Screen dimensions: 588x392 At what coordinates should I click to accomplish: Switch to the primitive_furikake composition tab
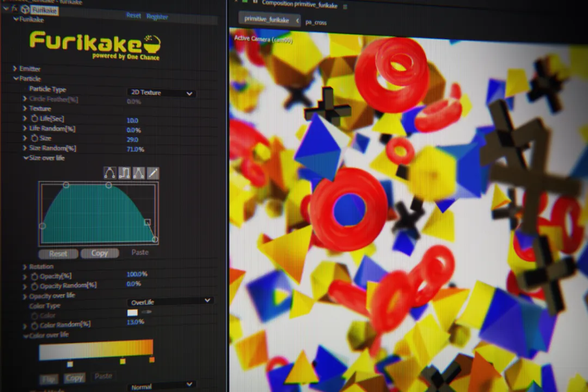click(x=267, y=20)
